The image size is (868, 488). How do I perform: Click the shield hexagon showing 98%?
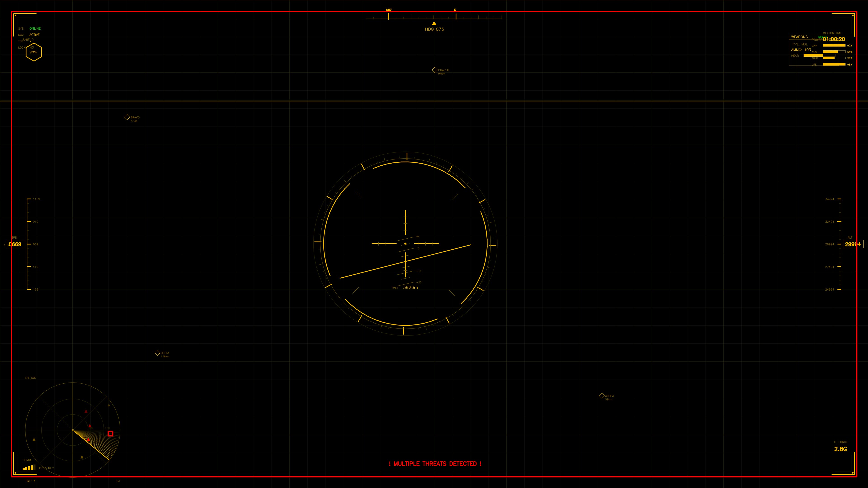pyautogui.click(x=34, y=52)
